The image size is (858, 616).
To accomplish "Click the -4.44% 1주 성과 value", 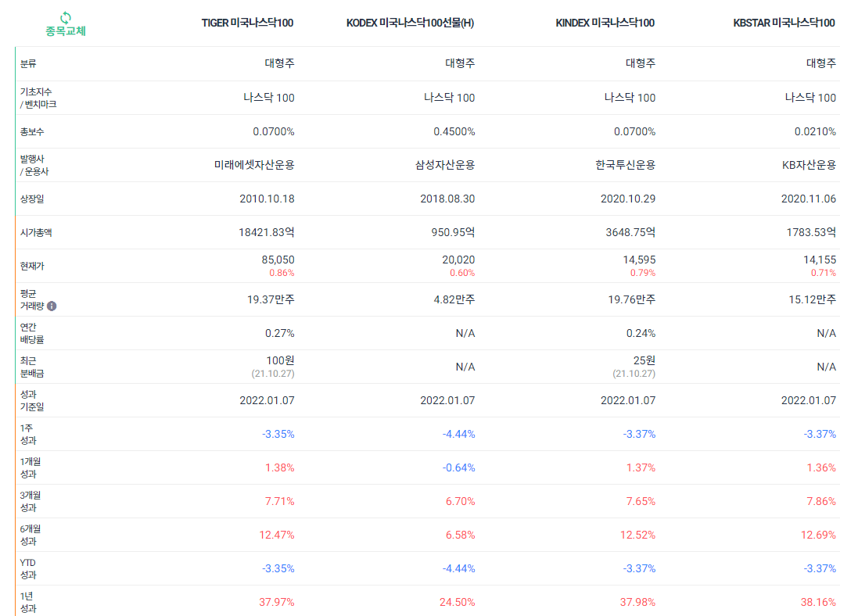I will click(458, 435).
